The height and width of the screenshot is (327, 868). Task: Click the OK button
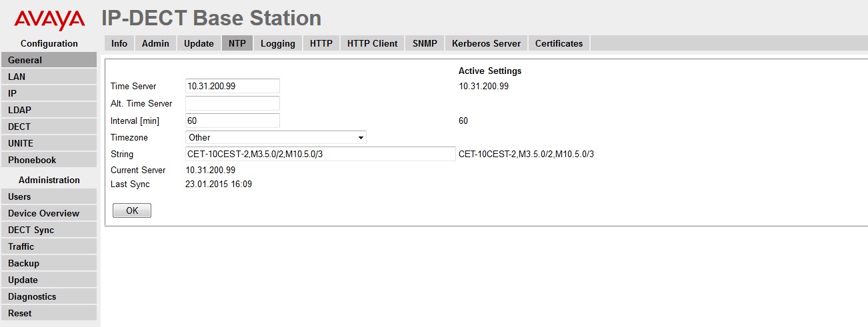[x=132, y=210]
